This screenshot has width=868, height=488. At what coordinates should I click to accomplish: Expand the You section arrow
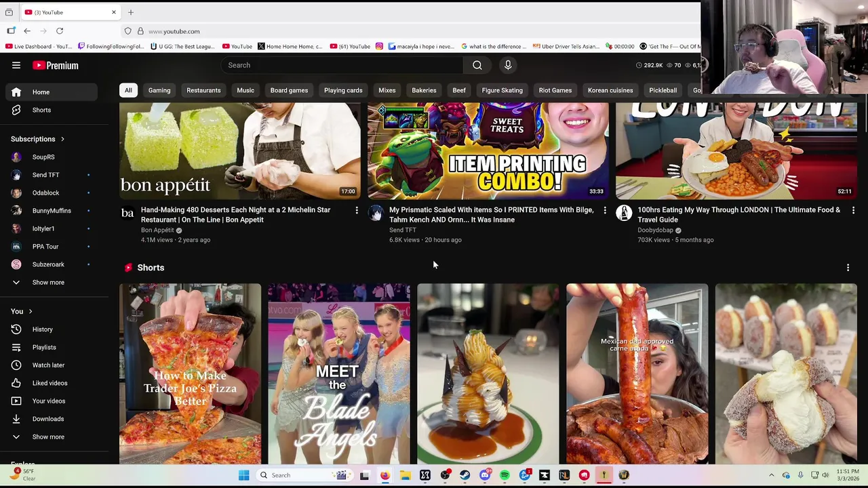tap(30, 311)
